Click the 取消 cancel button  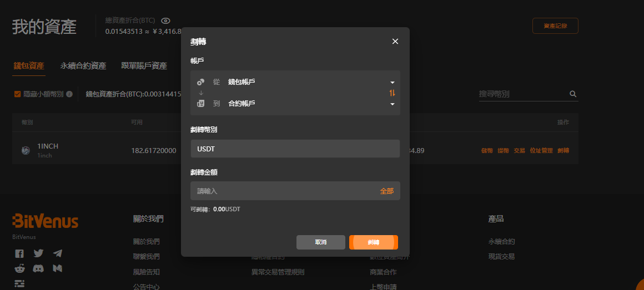pos(321,242)
